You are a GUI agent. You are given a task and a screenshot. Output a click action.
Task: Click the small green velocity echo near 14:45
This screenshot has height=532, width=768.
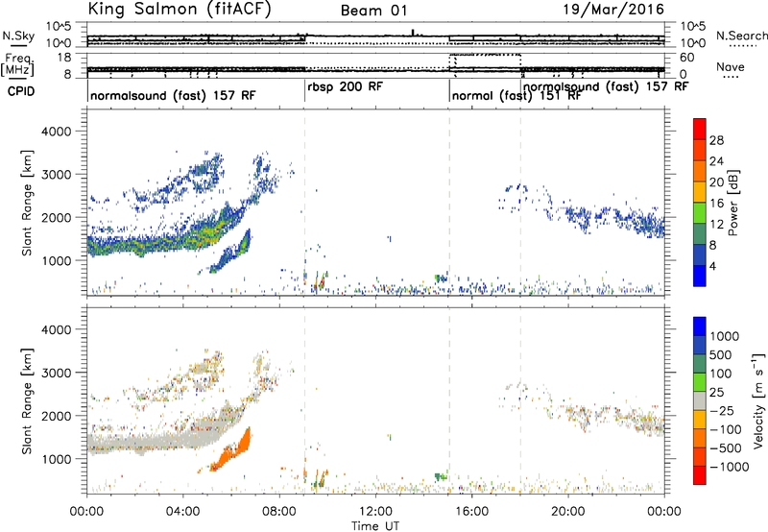pos(442,476)
